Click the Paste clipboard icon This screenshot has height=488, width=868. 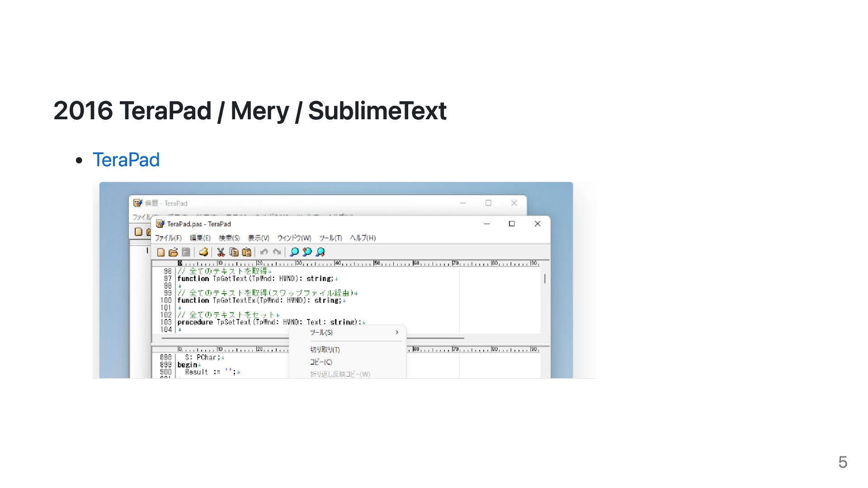246,252
